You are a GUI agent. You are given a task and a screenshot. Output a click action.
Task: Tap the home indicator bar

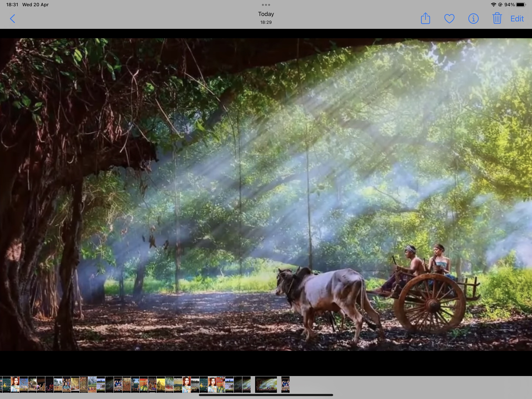coord(266,395)
